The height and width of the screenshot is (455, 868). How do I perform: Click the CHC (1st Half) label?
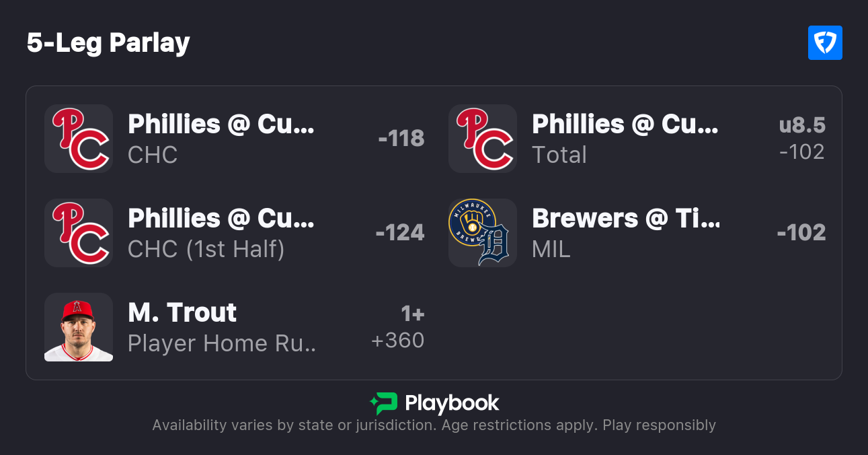206,249
